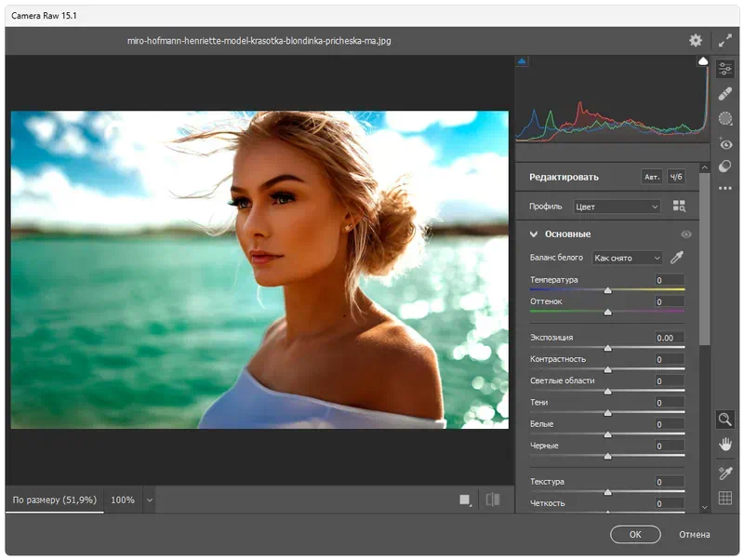Click the edit panel scrollbar thumb
744x560 pixels.
click(x=705, y=260)
